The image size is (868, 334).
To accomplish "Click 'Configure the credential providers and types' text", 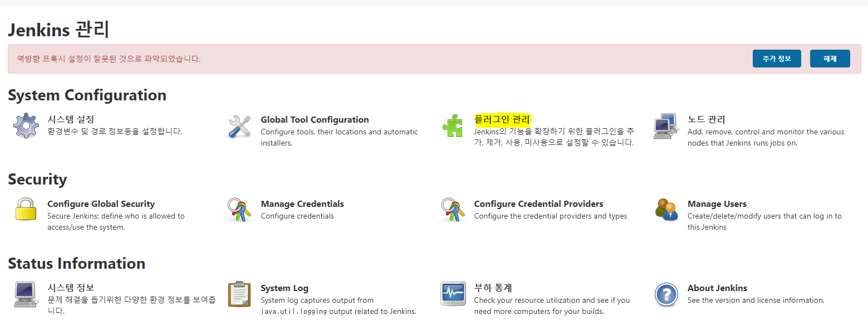I will (x=551, y=216).
